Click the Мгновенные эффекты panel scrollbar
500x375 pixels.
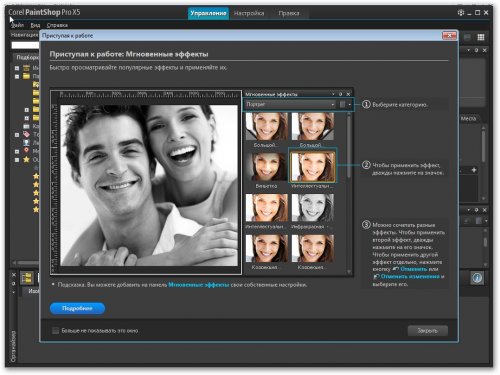349,147
